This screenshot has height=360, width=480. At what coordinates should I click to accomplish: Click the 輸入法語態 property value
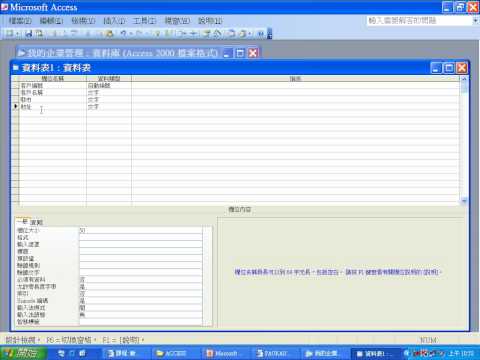(x=140, y=314)
